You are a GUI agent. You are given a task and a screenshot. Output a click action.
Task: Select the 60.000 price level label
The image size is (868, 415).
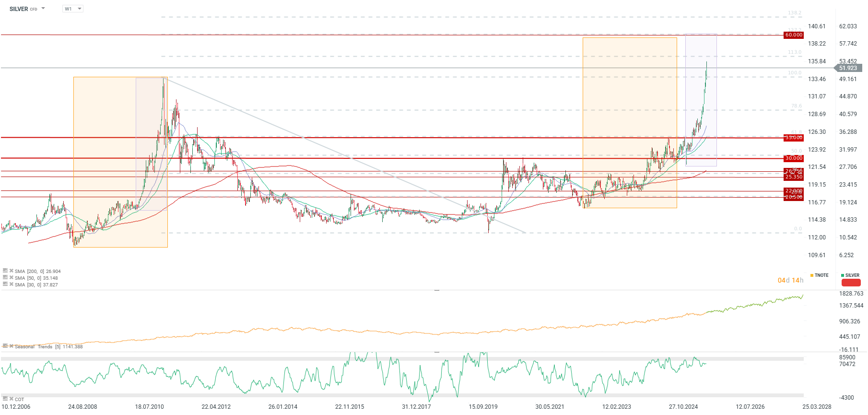coord(794,35)
